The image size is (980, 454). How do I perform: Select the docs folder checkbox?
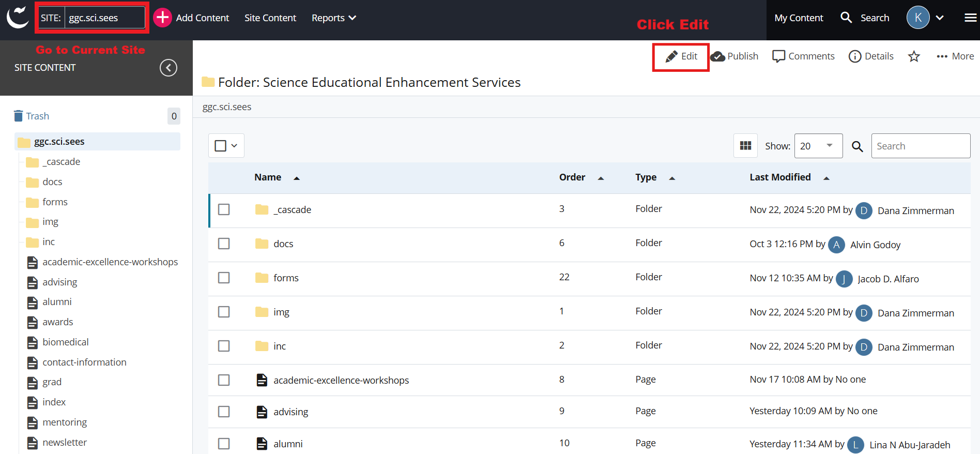[x=224, y=244]
